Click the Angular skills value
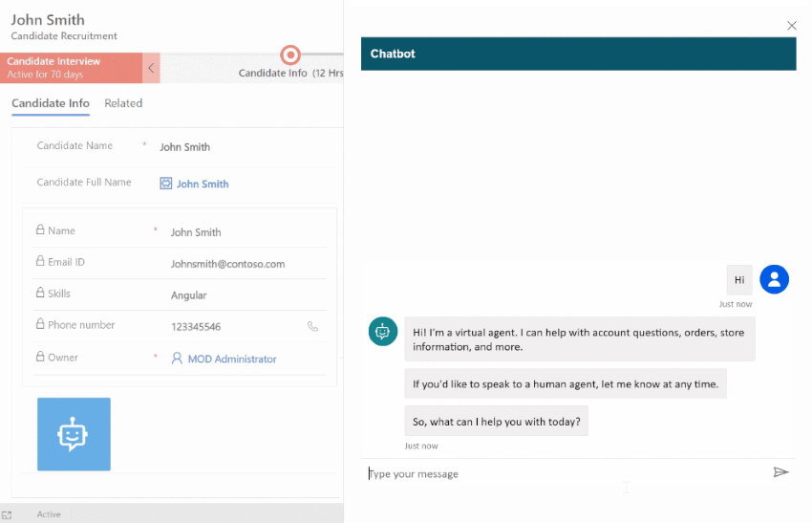 (x=188, y=295)
